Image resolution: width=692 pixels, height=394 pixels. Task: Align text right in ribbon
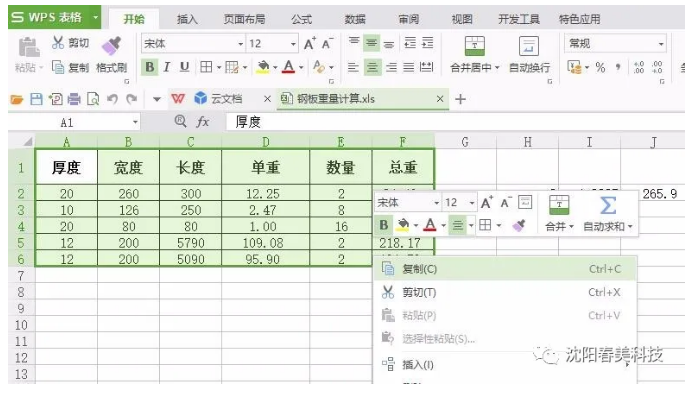(391, 67)
